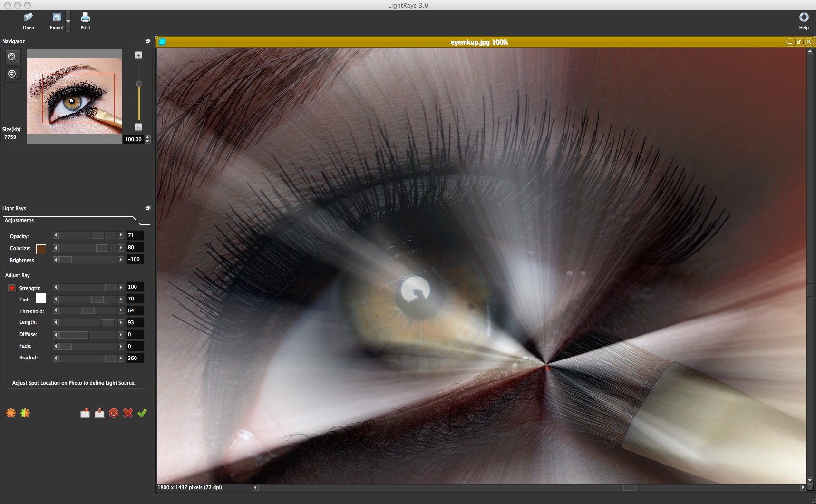Increase Opacity with right arrow

pos(121,235)
